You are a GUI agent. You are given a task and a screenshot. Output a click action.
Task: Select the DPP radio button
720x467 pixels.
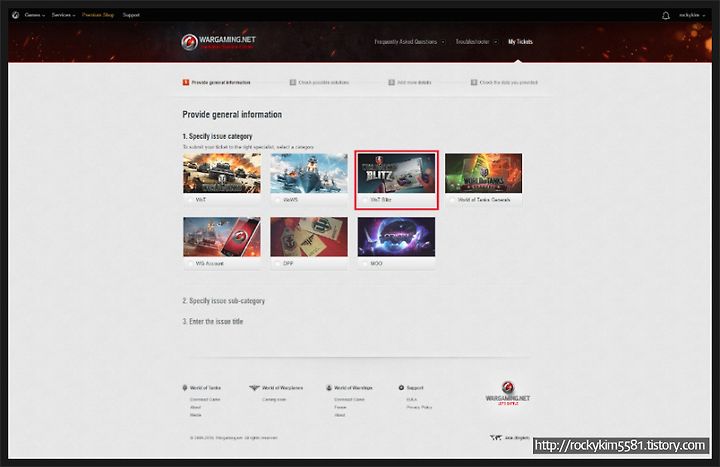click(277, 264)
